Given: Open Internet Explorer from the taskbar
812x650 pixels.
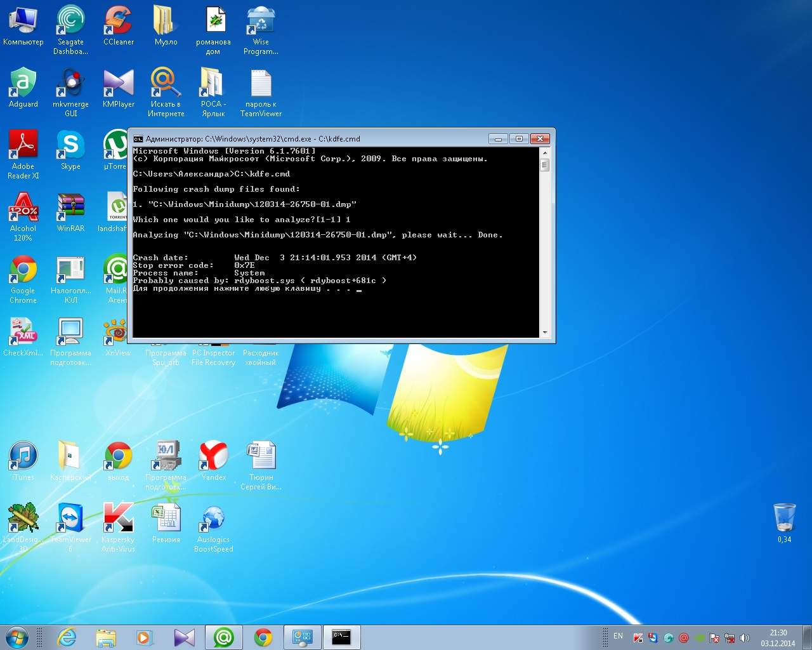Looking at the screenshot, I should (x=67, y=637).
